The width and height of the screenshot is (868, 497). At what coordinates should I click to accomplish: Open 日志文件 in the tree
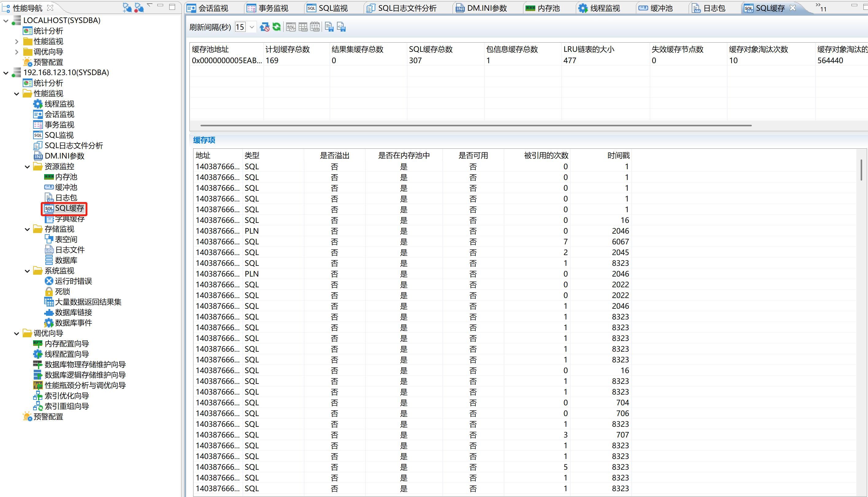64,250
